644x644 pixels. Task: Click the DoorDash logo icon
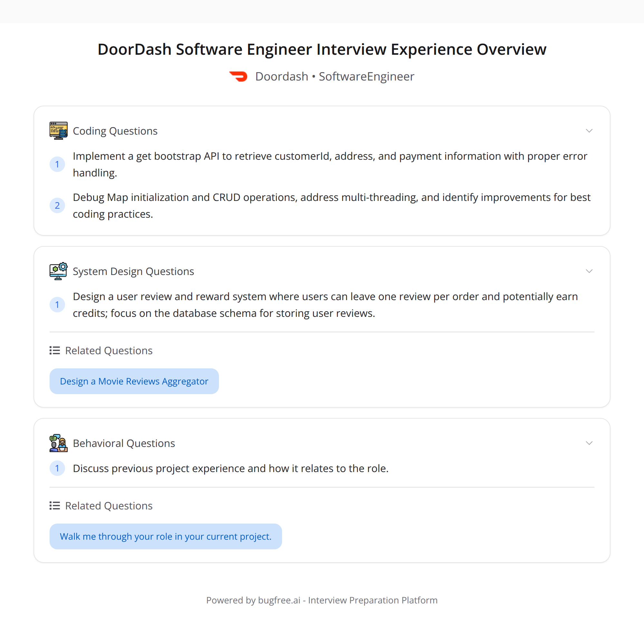(238, 76)
